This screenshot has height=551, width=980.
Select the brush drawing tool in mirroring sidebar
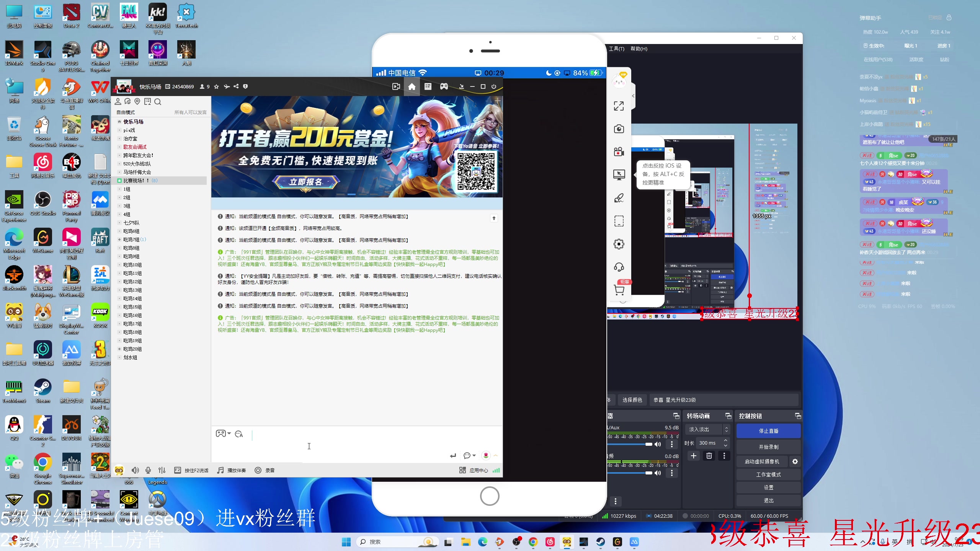[619, 198]
